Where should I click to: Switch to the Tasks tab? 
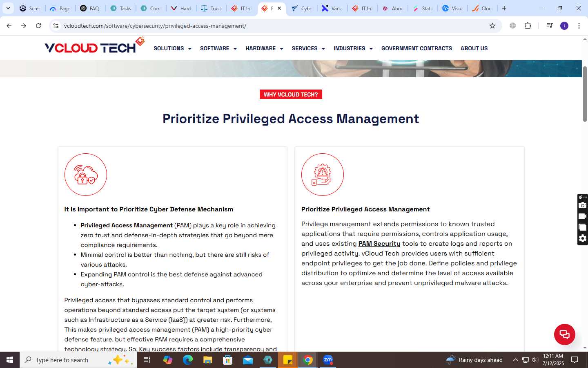click(120, 8)
